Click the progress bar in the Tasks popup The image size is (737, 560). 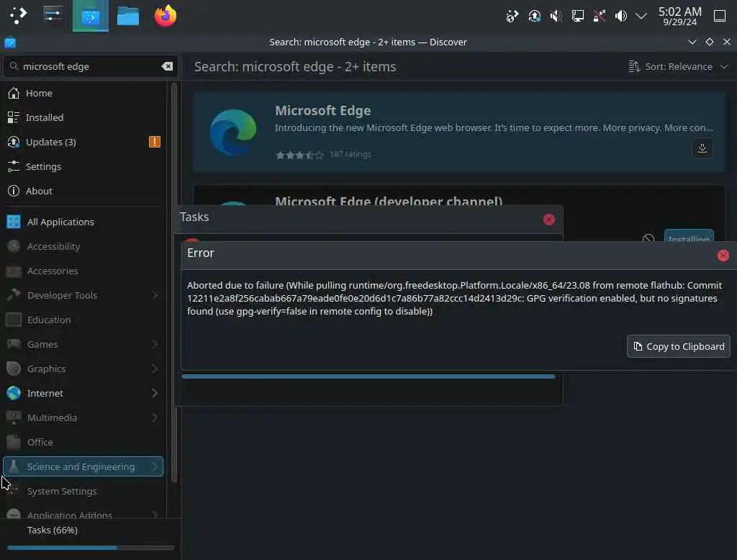[x=368, y=376]
